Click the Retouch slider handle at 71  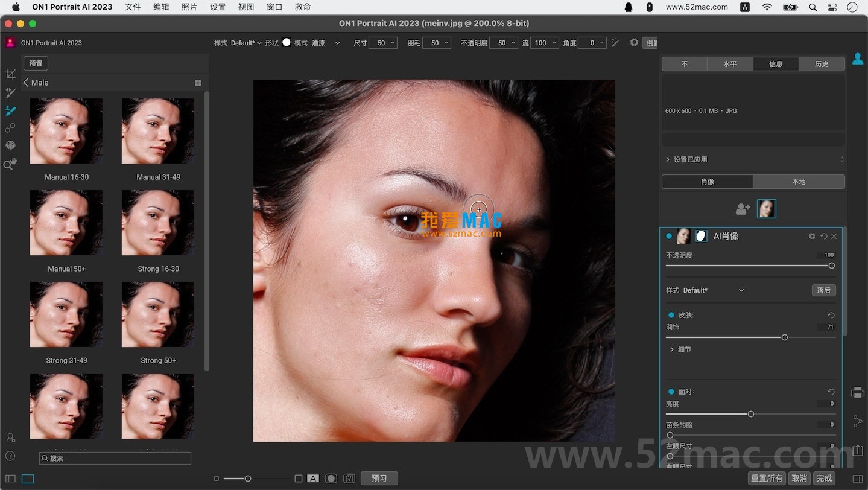pos(785,337)
